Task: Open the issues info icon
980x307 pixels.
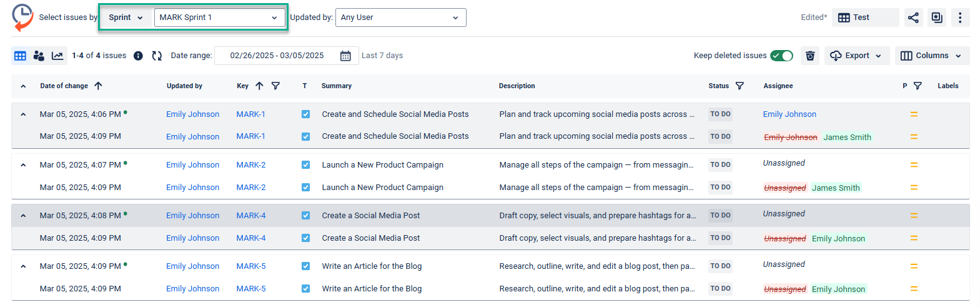Action: [x=139, y=56]
